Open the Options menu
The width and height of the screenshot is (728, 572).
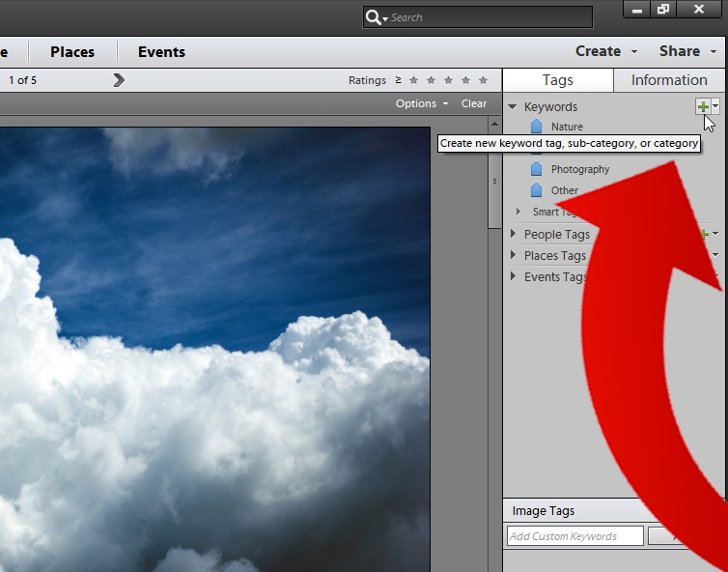[x=422, y=103]
